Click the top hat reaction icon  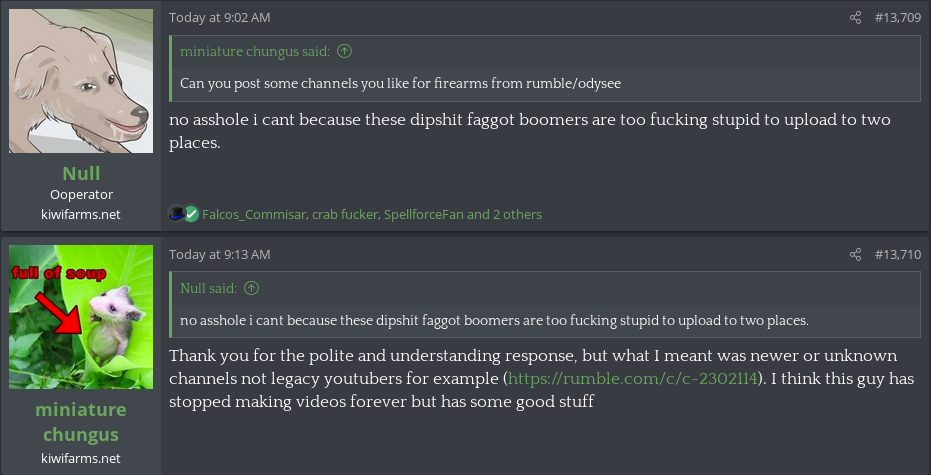177,214
